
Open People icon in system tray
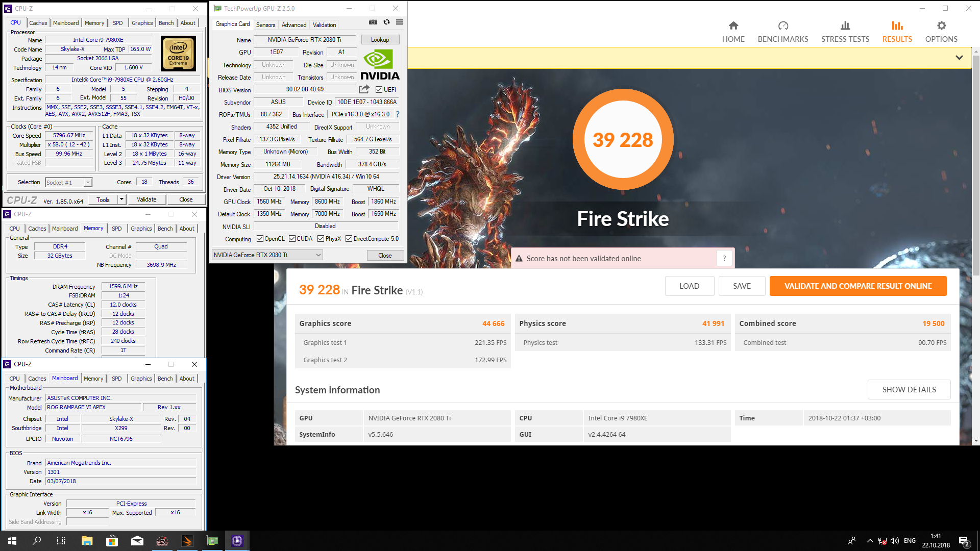(851, 541)
